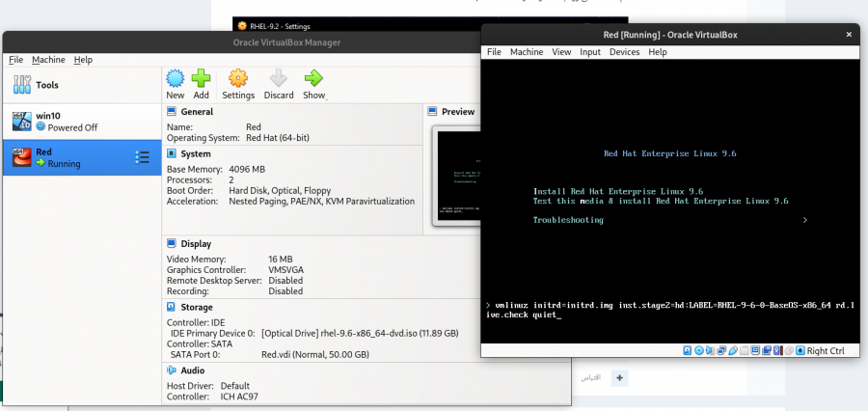Click the arrow beside Troubleshooting
The height and width of the screenshot is (411, 868).
tap(804, 220)
